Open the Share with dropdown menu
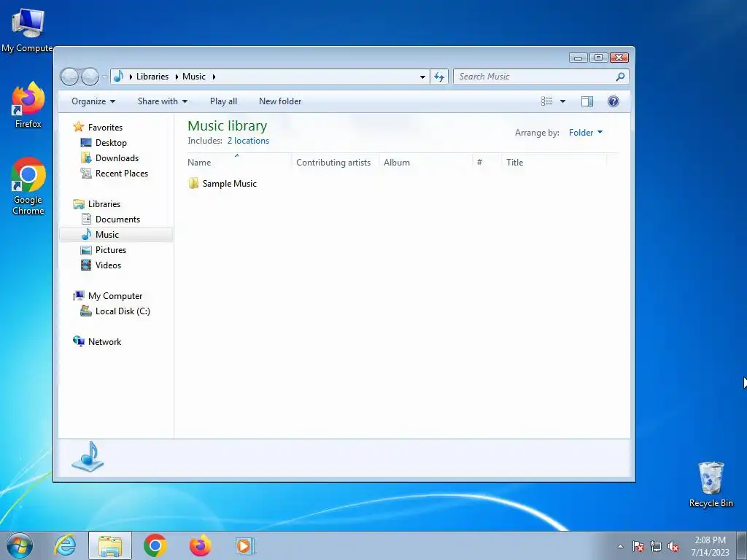 point(163,101)
